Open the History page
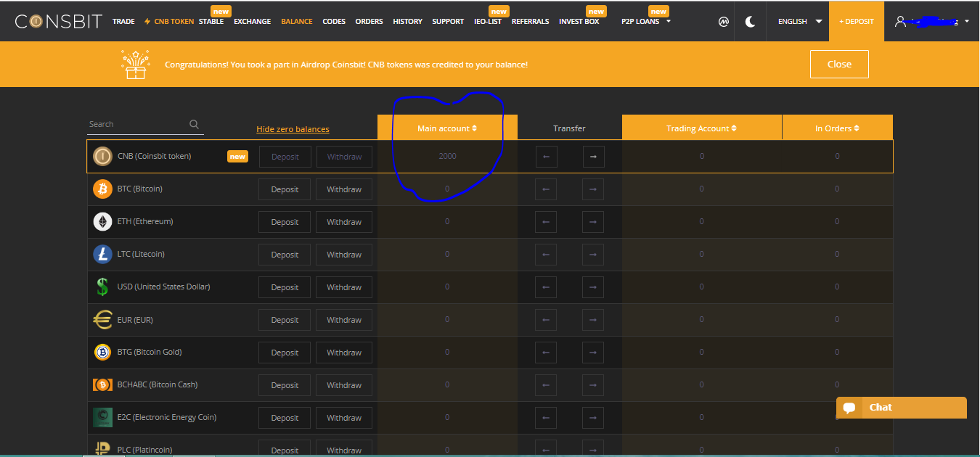Viewport: 980px width, 457px height. [407, 22]
